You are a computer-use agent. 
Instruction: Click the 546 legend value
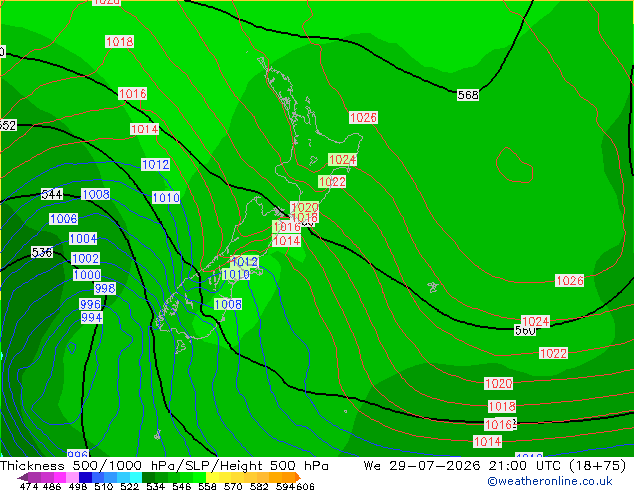click(x=182, y=486)
